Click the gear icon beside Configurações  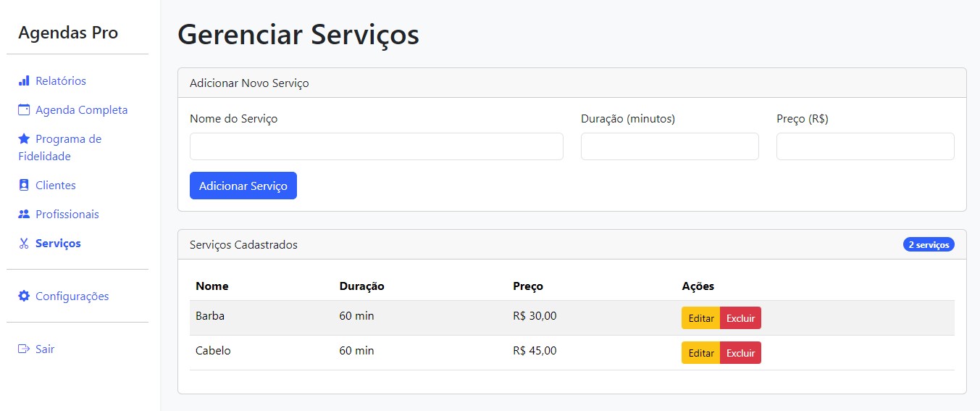pos(24,296)
